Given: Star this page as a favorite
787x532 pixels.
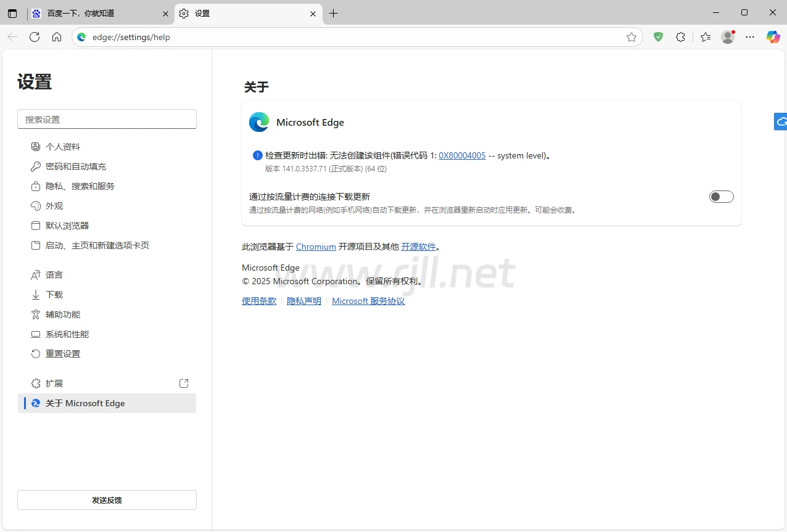Looking at the screenshot, I should 632,37.
